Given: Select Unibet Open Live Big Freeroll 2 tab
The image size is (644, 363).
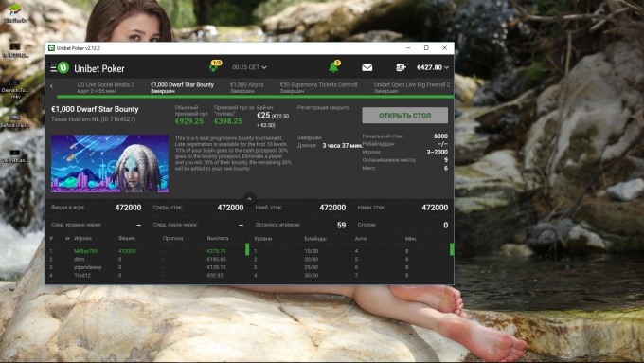Looking at the screenshot, I should (x=412, y=87).
